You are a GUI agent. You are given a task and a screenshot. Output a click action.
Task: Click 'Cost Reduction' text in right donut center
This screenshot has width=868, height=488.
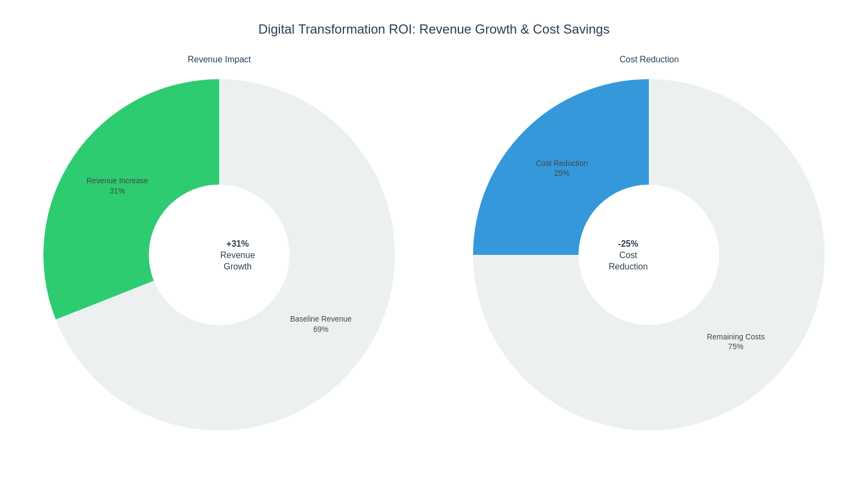click(x=628, y=261)
